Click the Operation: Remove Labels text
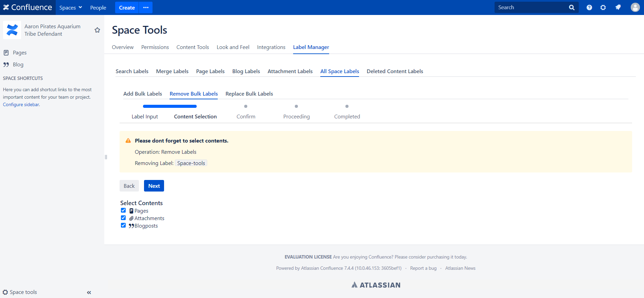This screenshot has height=298, width=644. tap(165, 152)
